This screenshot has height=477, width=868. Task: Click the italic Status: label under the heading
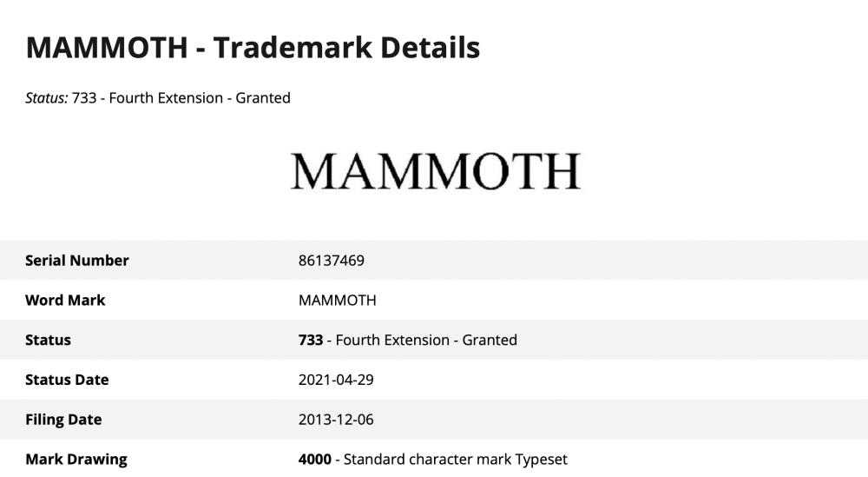[47, 98]
